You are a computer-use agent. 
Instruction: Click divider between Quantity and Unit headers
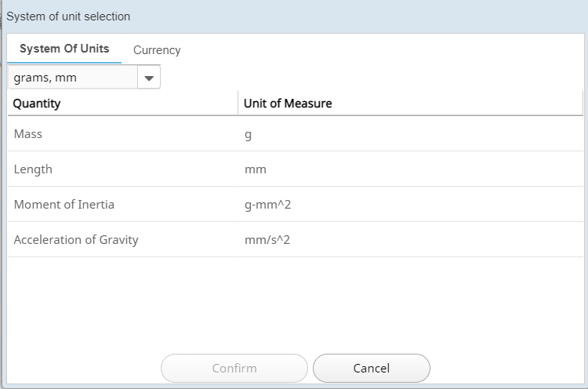[238, 104]
